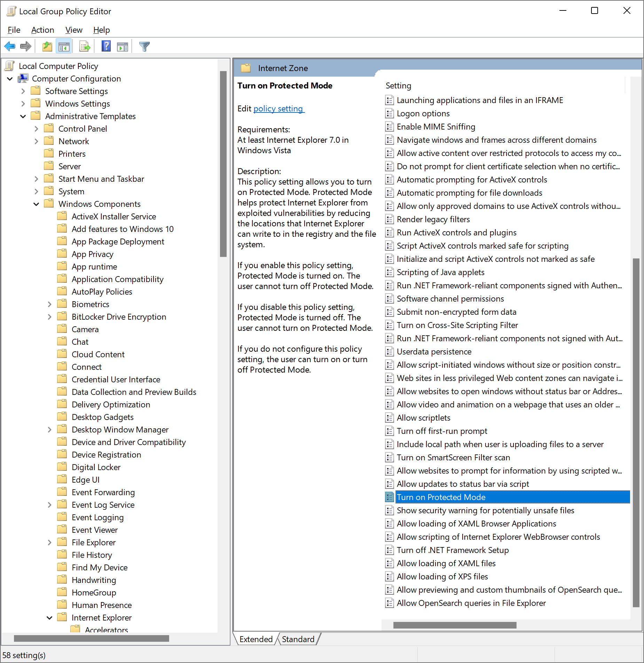Image resolution: width=644 pixels, height=663 pixels.
Task: Toggle the Show/Hide Action Pane icon
Action: click(x=123, y=46)
